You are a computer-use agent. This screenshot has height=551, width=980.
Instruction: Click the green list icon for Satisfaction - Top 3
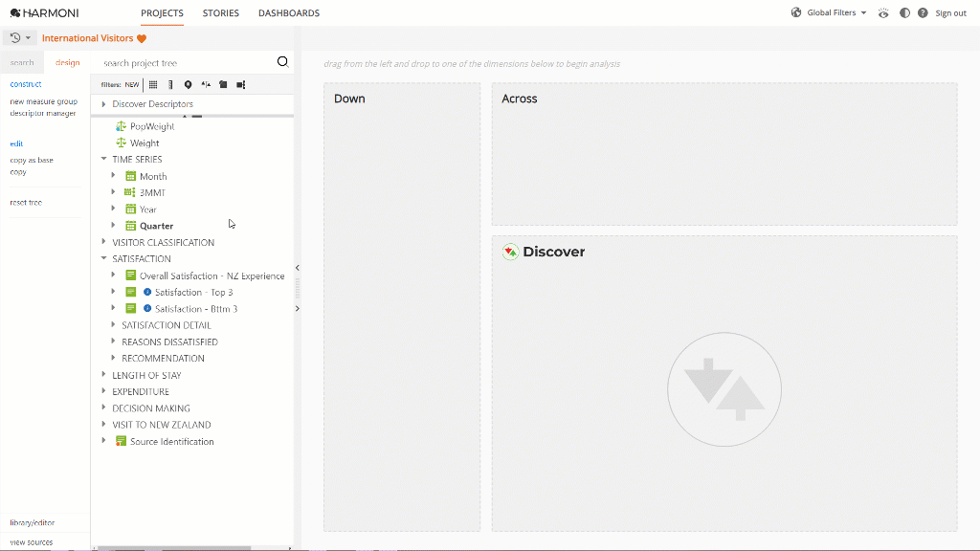click(x=130, y=292)
